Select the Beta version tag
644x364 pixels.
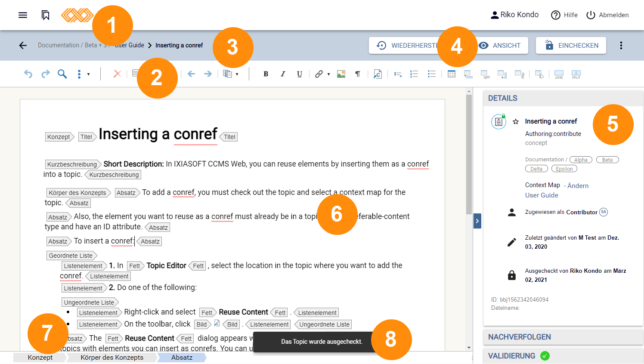[x=607, y=160]
